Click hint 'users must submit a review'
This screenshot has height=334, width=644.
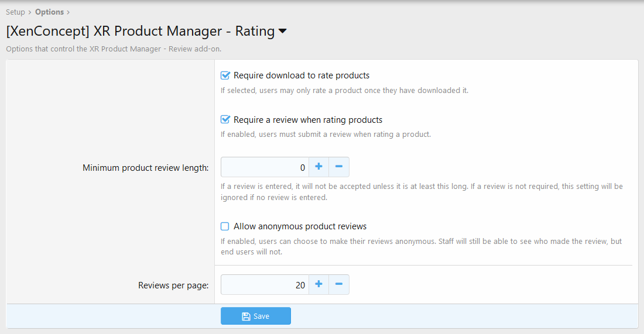click(326, 134)
